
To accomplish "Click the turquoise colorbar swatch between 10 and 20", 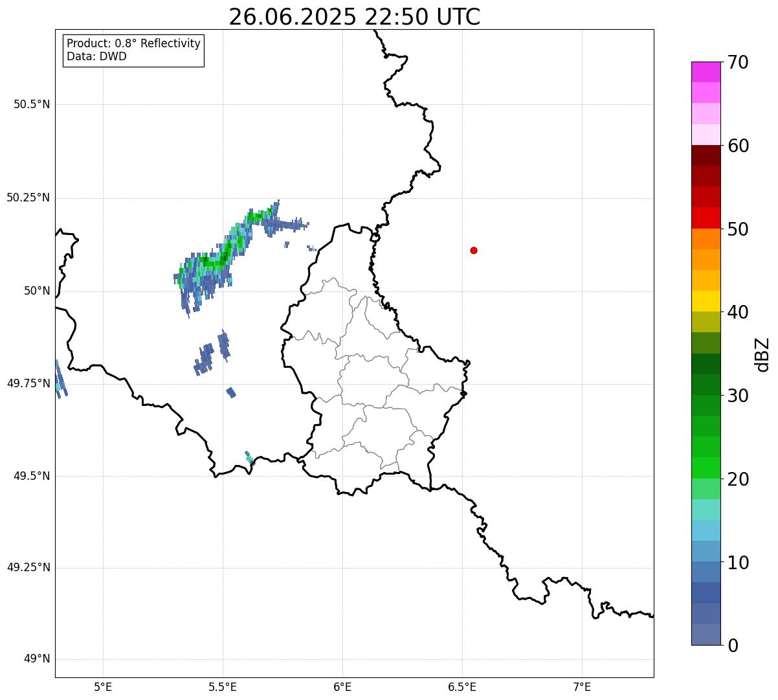I will pos(706,510).
